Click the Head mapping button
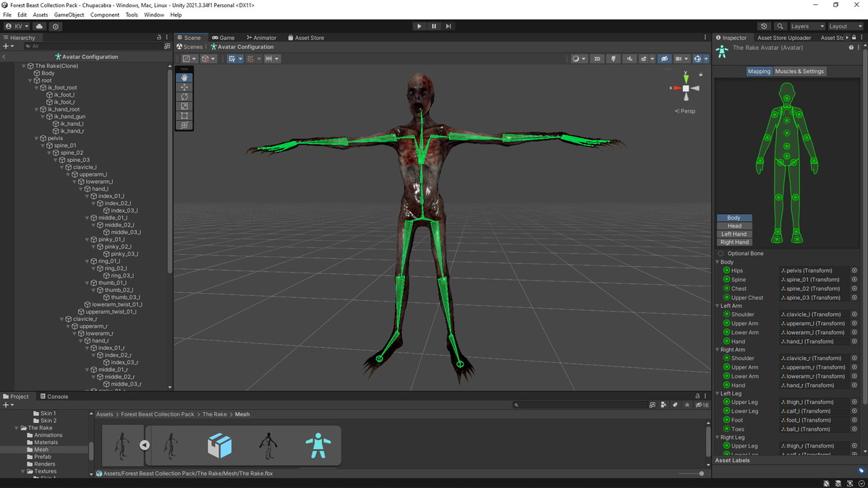This screenshot has height=488, width=868. [x=734, y=226]
